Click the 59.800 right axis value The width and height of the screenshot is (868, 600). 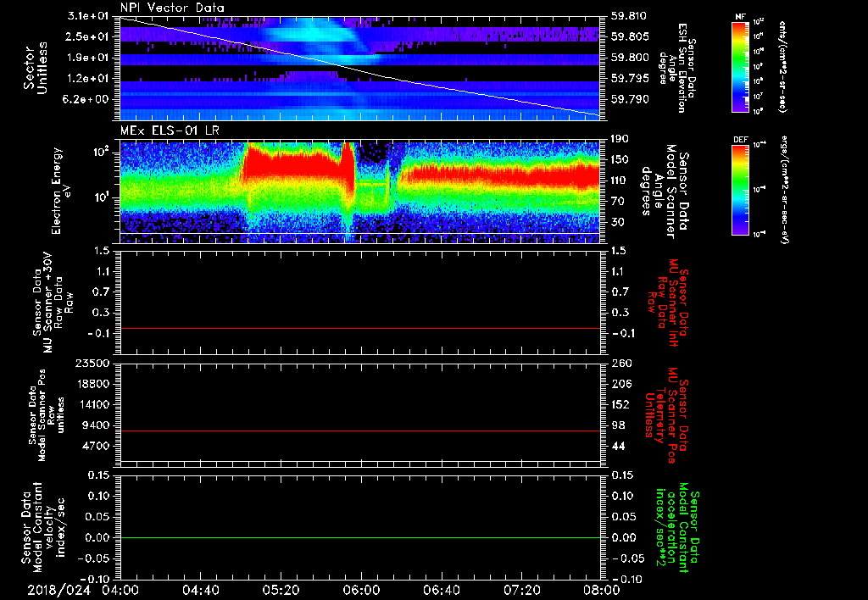tap(628, 58)
